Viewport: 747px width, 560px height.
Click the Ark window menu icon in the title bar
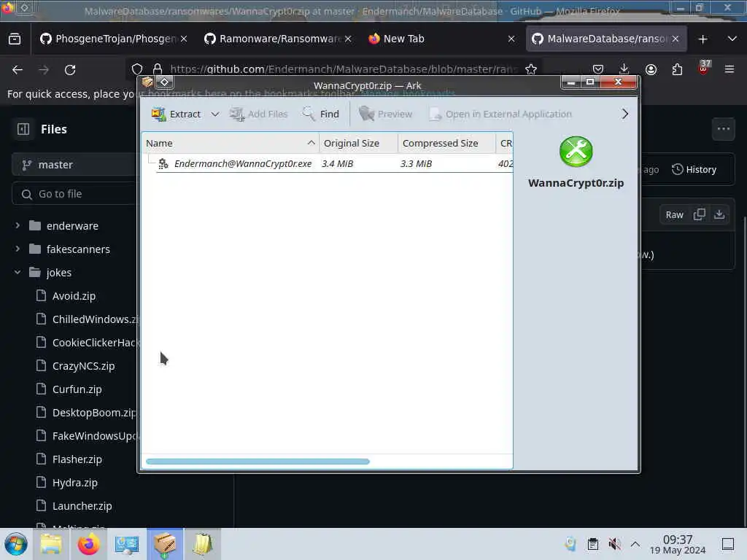147,82
